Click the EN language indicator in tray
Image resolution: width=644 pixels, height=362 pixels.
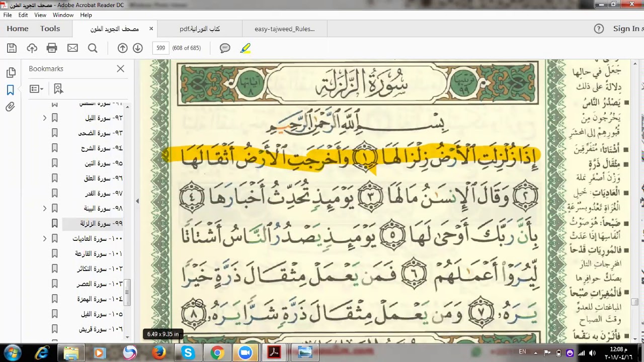(522, 352)
